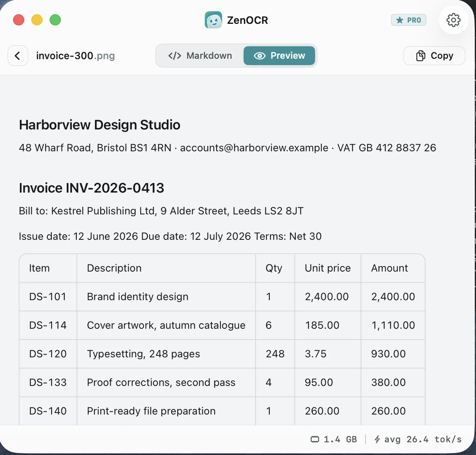This screenshot has width=476, height=455.
Task: Click the 185.00 unit price cell
Action: [x=328, y=325]
